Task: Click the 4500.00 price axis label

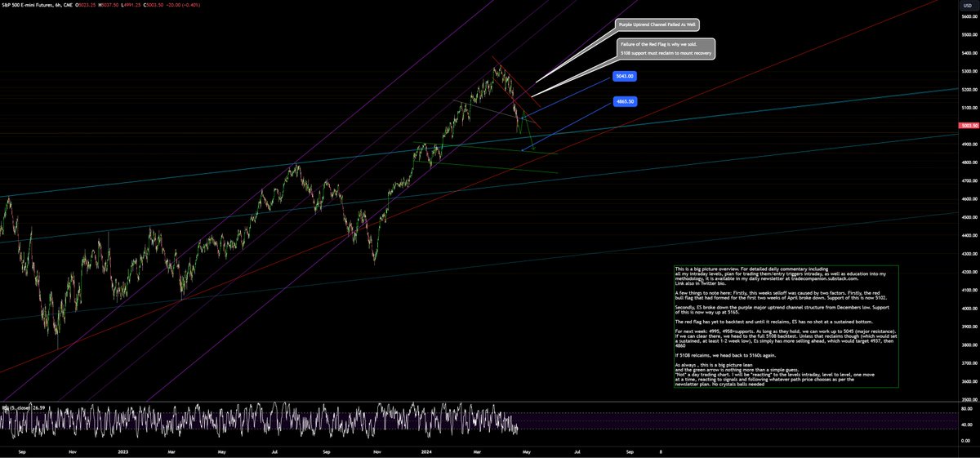Action: click(969, 217)
